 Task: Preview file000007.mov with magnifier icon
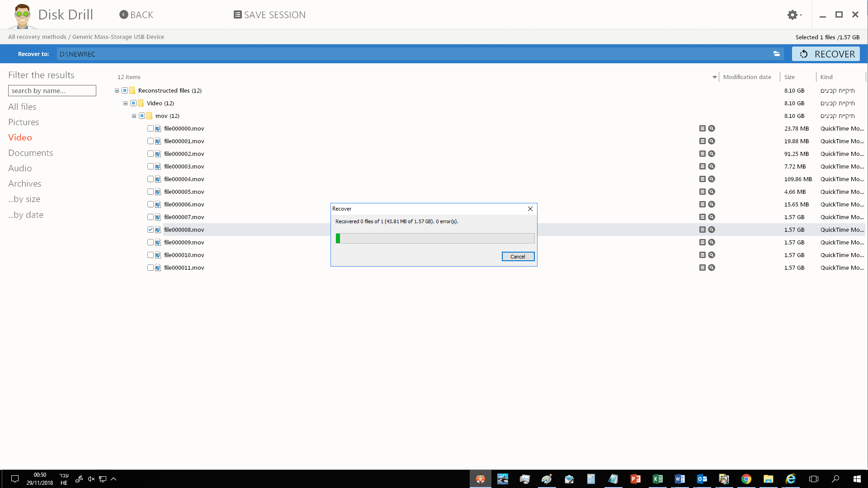[x=712, y=217]
